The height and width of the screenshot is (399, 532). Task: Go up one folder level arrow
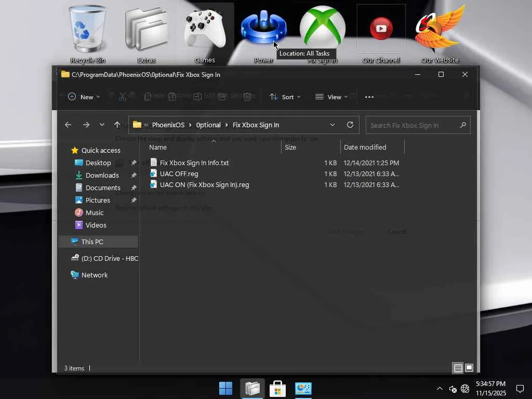pyautogui.click(x=117, y=125)
